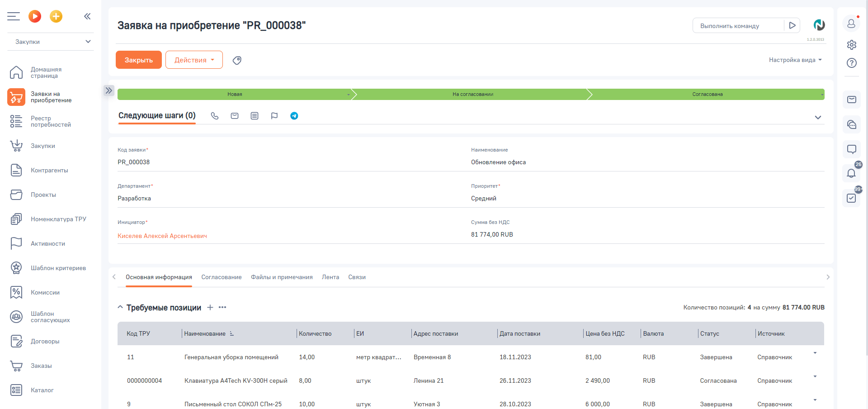Click the Код ТРУ column header
The height and width of the screenshot is (409, 868).
[x=138, y=333]
